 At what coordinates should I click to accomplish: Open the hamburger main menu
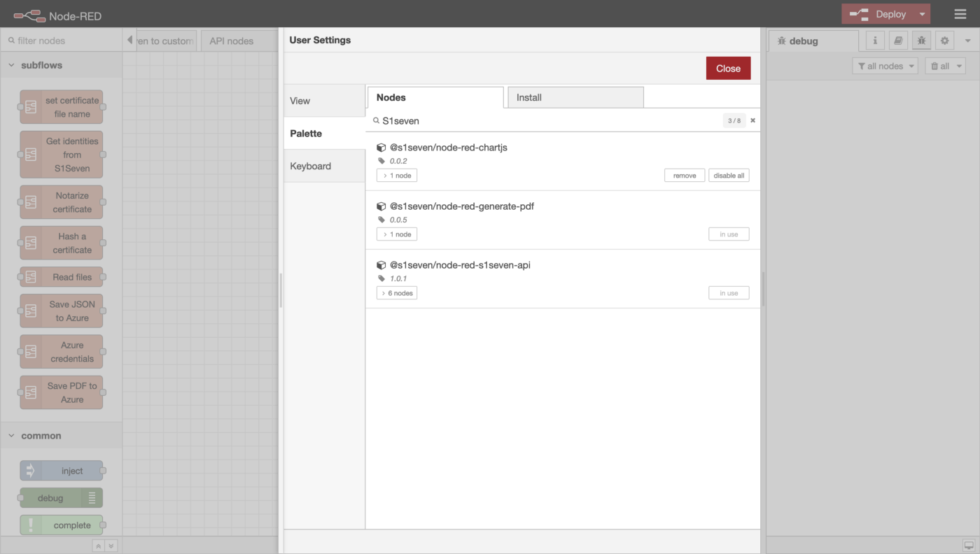pos(960,14)
